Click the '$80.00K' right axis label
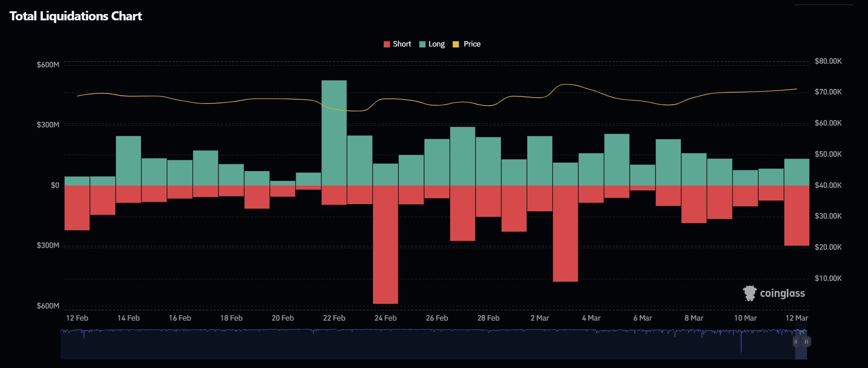 828,61
